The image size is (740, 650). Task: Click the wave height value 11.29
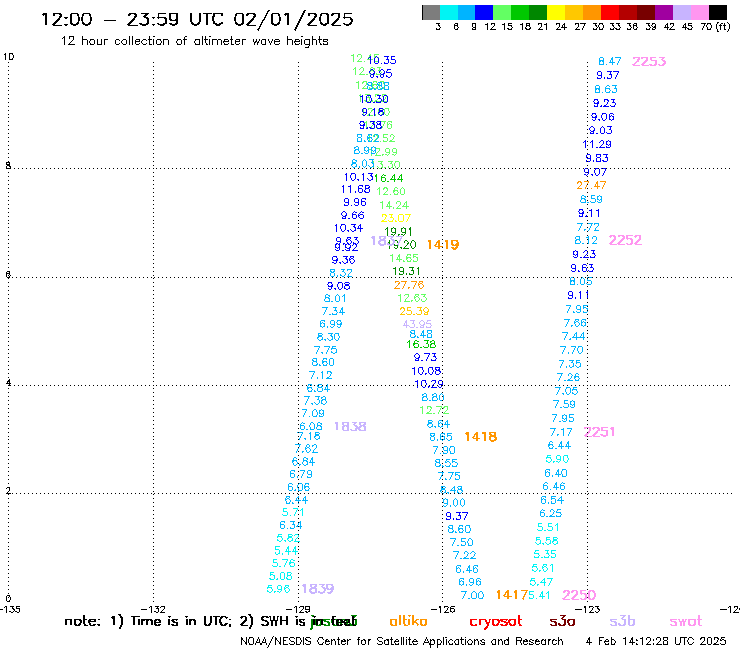[597, 144]
